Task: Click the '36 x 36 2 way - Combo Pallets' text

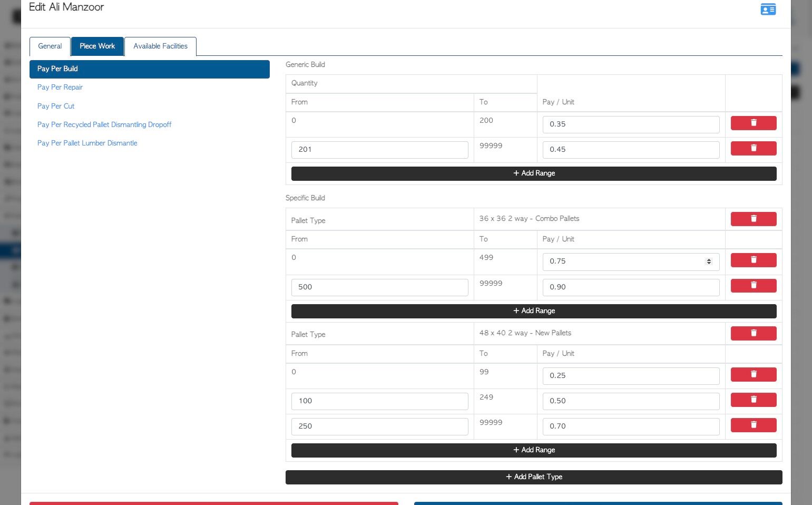Action: coord(529,219)
